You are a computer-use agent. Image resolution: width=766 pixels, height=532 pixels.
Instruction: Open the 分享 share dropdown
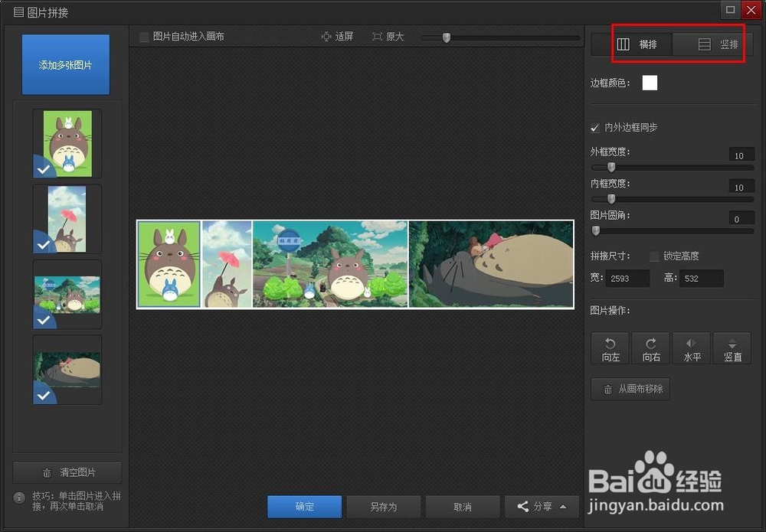pos(542,507)
